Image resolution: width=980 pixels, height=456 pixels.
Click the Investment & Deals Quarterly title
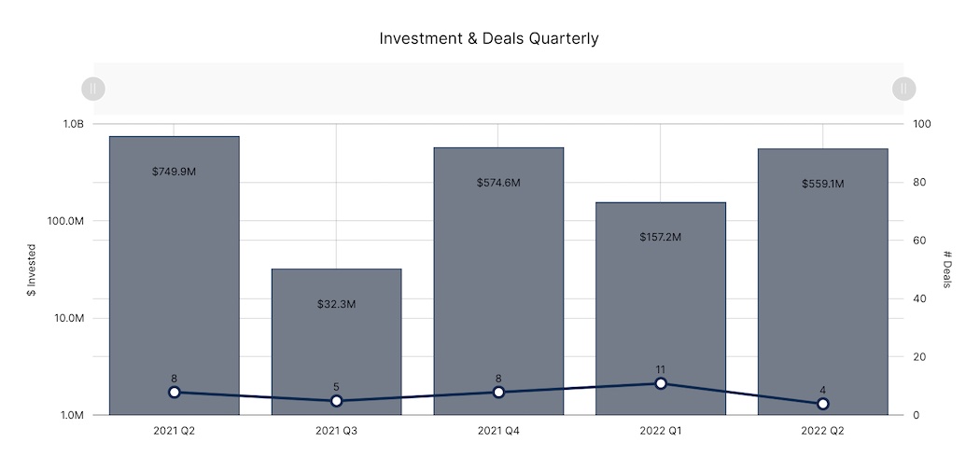(489, 39)
